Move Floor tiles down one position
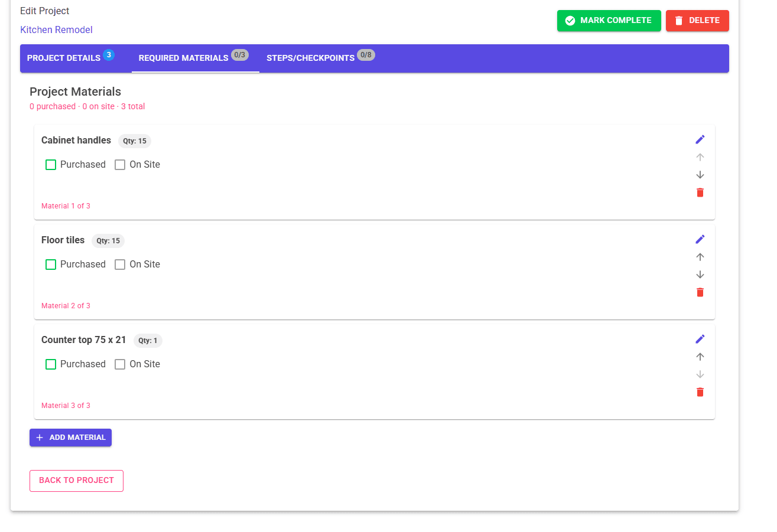This screenshot has height=532, width=777. (x=700, y=275)
